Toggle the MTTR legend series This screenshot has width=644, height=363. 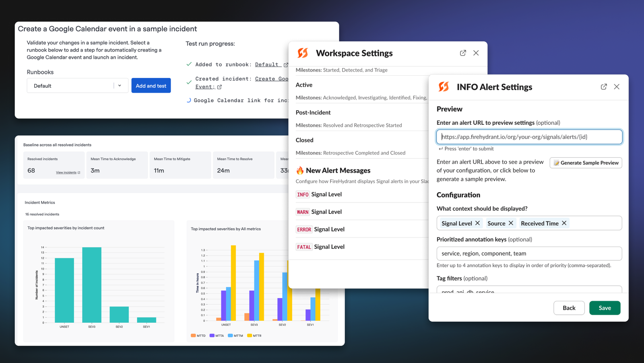point(254,335)
